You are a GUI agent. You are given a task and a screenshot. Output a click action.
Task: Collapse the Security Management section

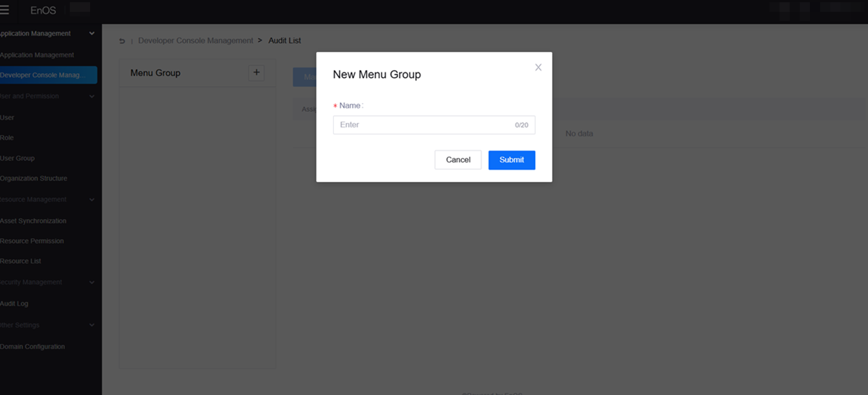coord(92,282)
